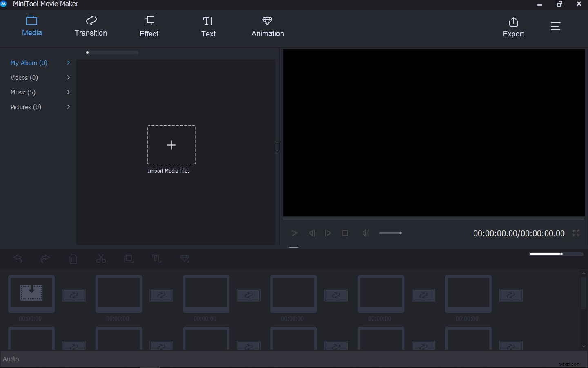The height and width of the screenshot is (368, 588).
Task: Click the Undo icon
Action: pyautogui.click(x=18, y=259)
